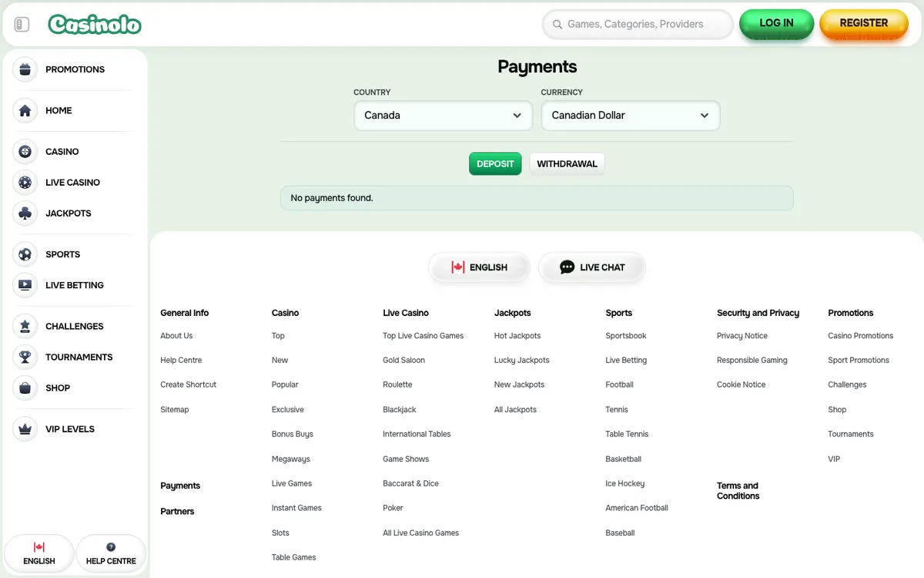
Task: Click the Sport Promotions link
Action: click(859, 361)
